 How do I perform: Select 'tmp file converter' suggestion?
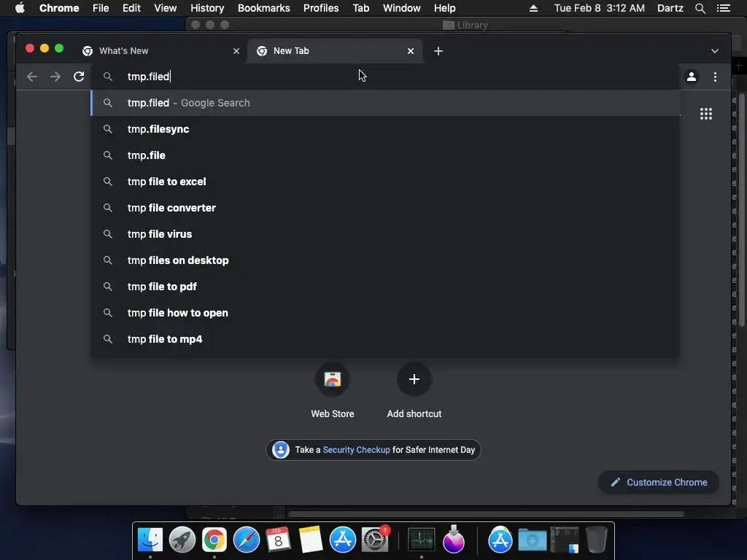(x=385, y=208)
